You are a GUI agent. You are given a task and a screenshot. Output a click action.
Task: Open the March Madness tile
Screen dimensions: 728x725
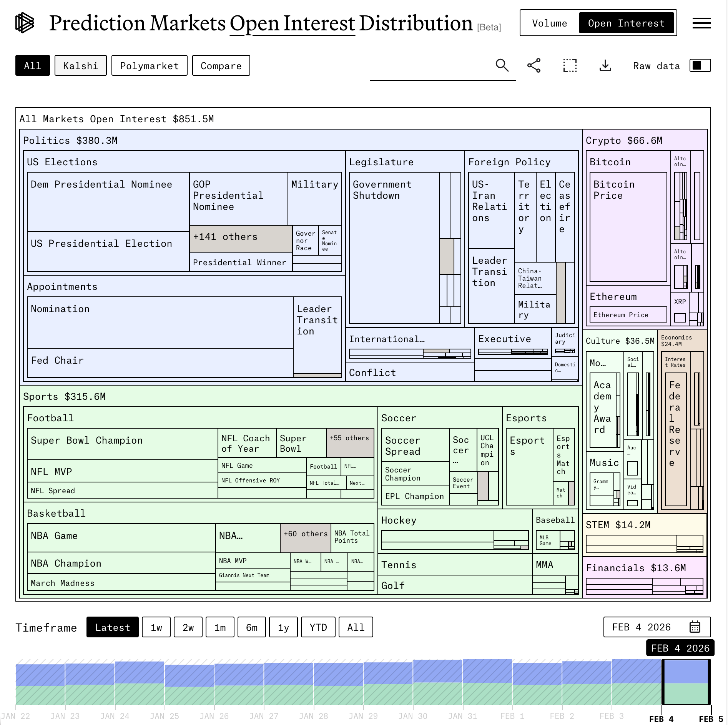point(121,582)
